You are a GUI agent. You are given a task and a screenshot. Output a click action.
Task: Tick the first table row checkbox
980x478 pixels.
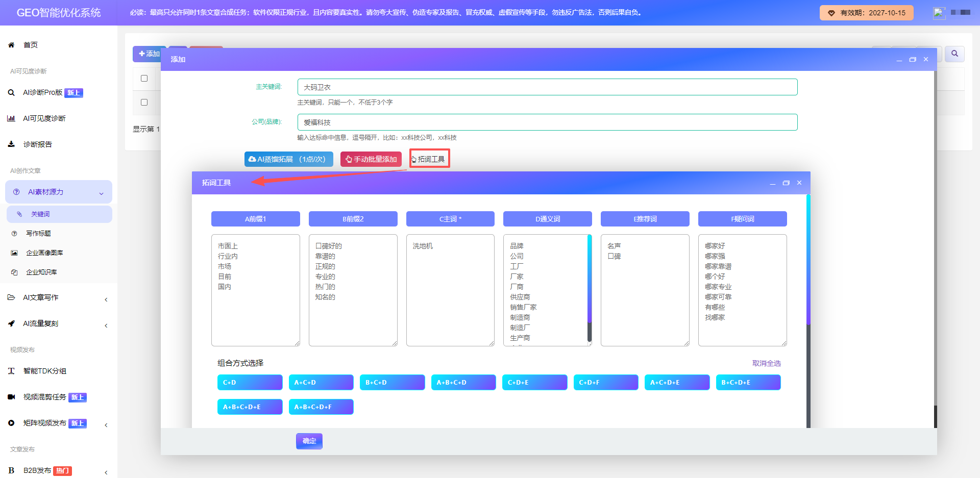(x=144, y=103)
